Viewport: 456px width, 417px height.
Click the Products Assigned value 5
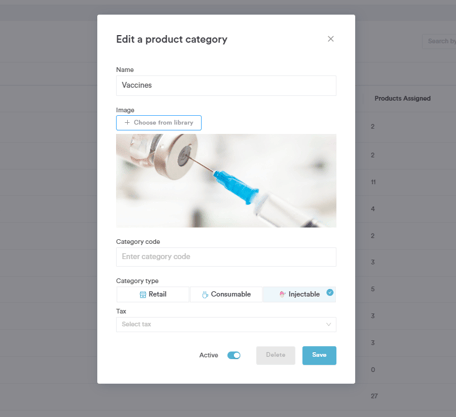tap(373, 289)
